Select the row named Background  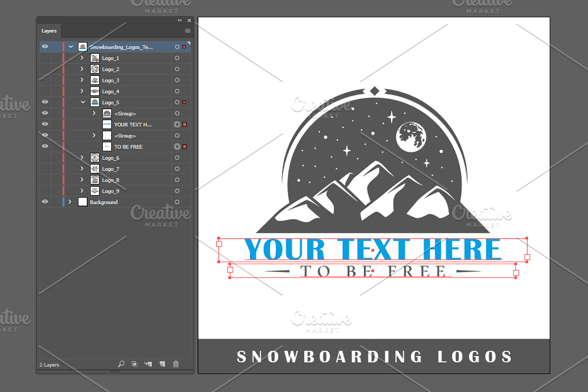(x=115, y=202)
